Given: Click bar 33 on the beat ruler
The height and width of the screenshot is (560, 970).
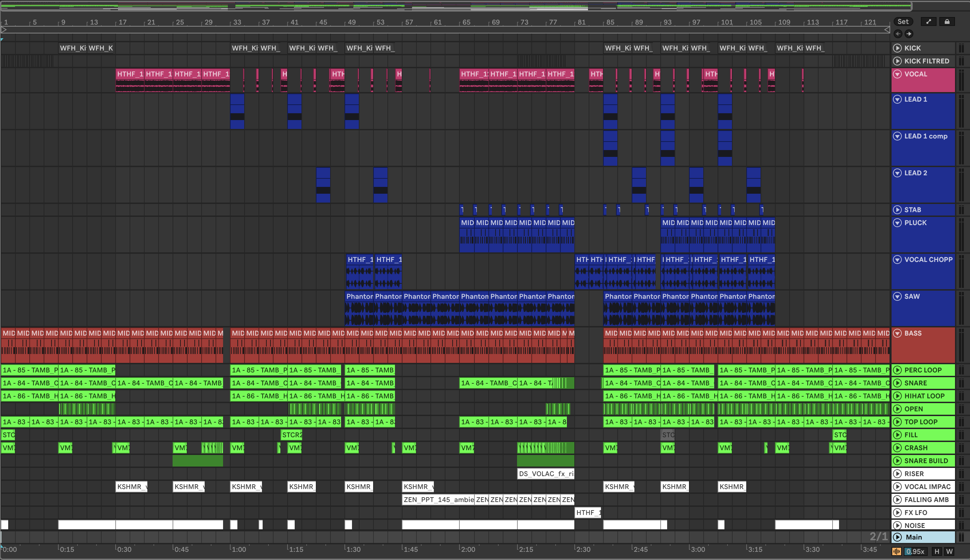Looking at the screenshot, I should pos(237,22).
